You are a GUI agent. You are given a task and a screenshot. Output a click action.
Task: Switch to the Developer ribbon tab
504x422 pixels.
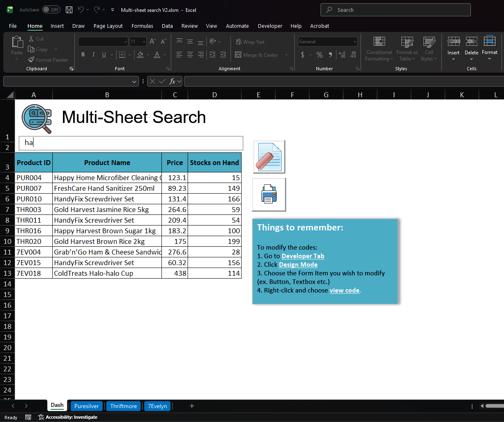[x=270, y=26]
